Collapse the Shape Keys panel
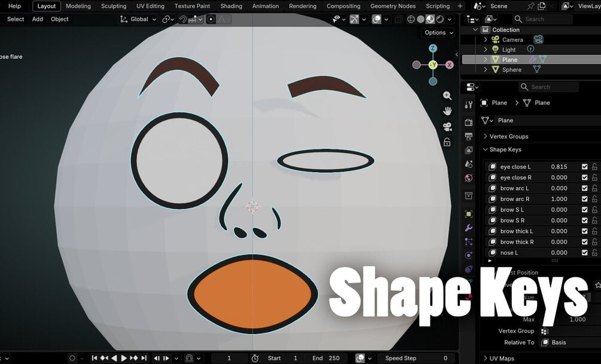The width and height of the screenshot is (601, 364). (505, 149)
